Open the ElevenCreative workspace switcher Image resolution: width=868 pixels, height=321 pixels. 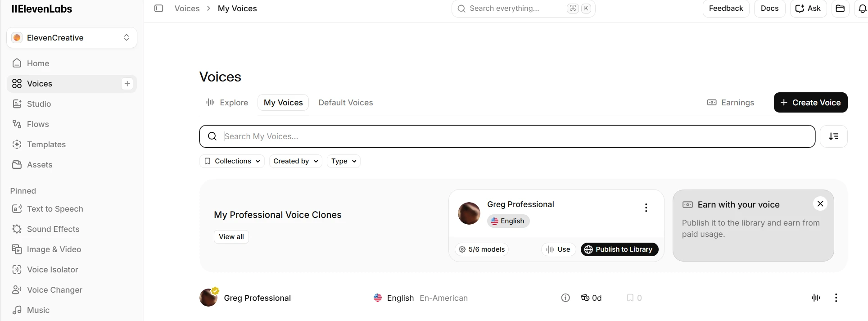click(x=72, y=38)
